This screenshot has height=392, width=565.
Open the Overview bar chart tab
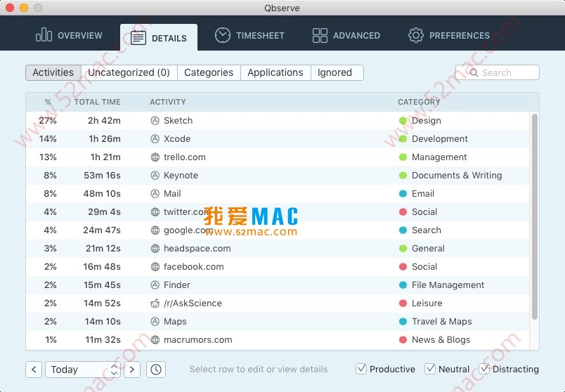click(69, 35)
